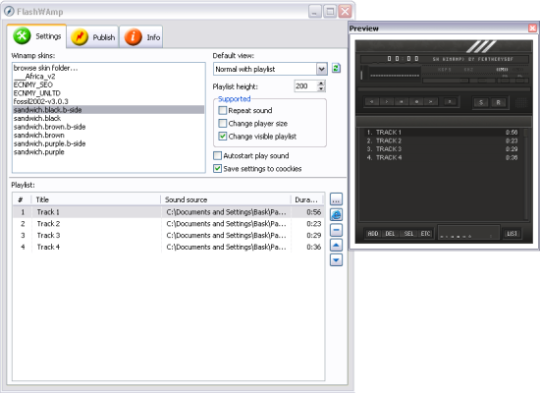Move selected track up in playlist
The width and height of the screenshot is (540, 393).
336,245
